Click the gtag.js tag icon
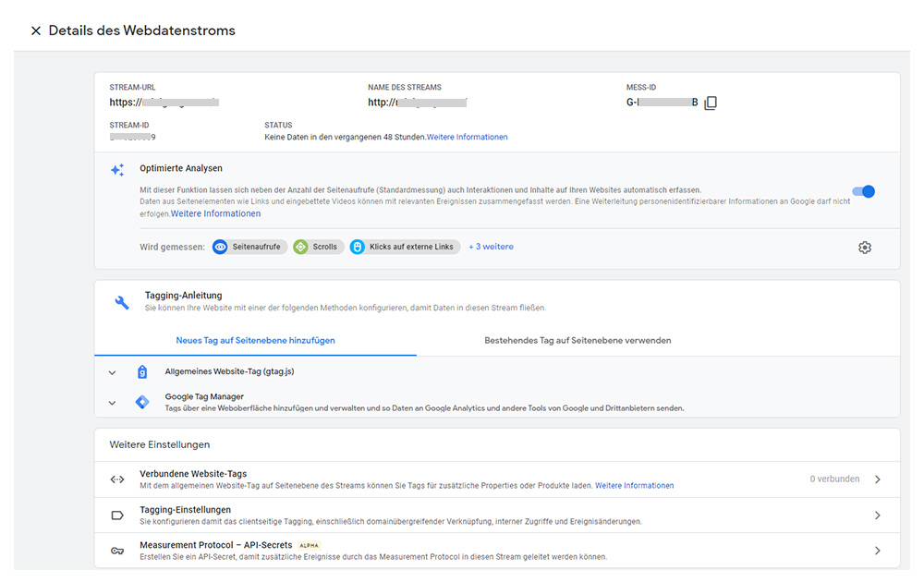 pyautogui.click(x=142, y=371)
